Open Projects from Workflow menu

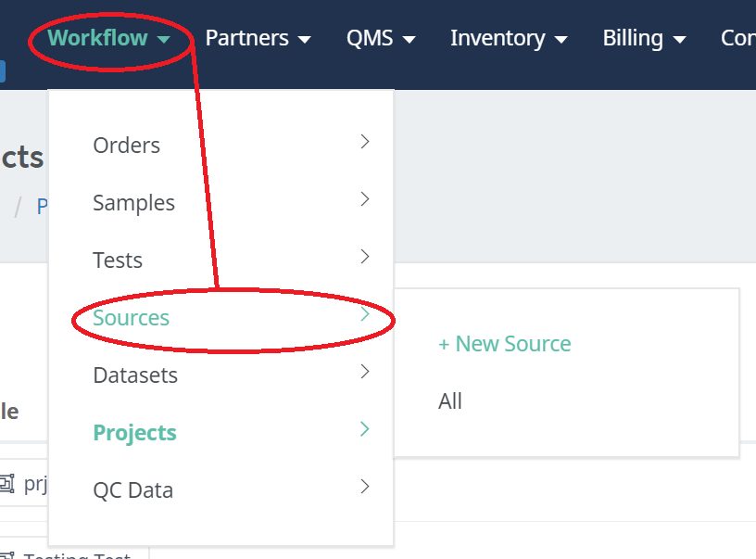pyautogui.click(x=135, y=433)
